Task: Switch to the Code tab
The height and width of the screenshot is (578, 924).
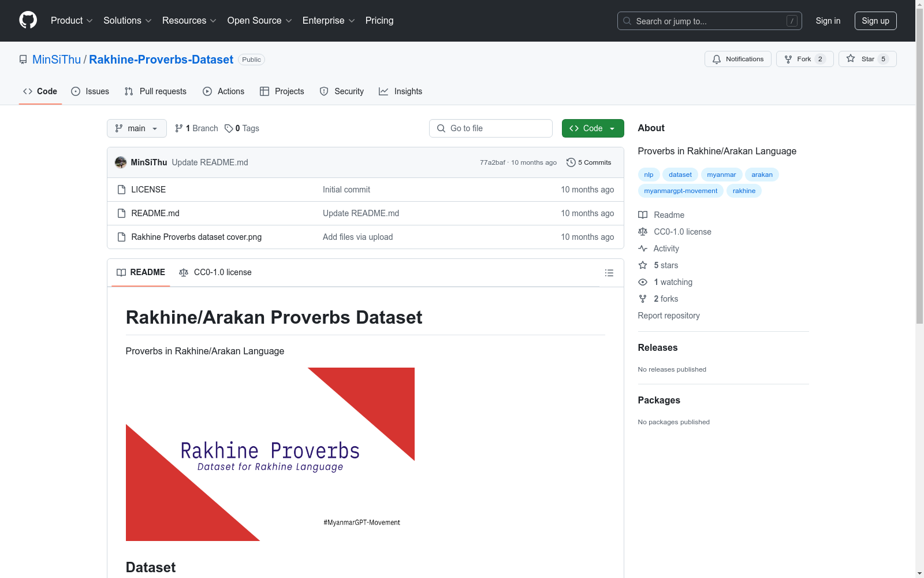Action: tap(40, 91)
